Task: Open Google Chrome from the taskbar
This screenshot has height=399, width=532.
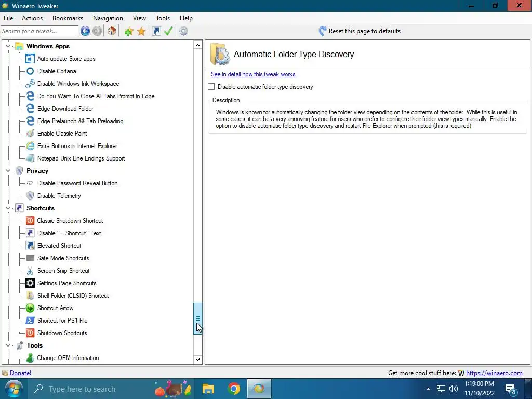Action: (234, 389)
